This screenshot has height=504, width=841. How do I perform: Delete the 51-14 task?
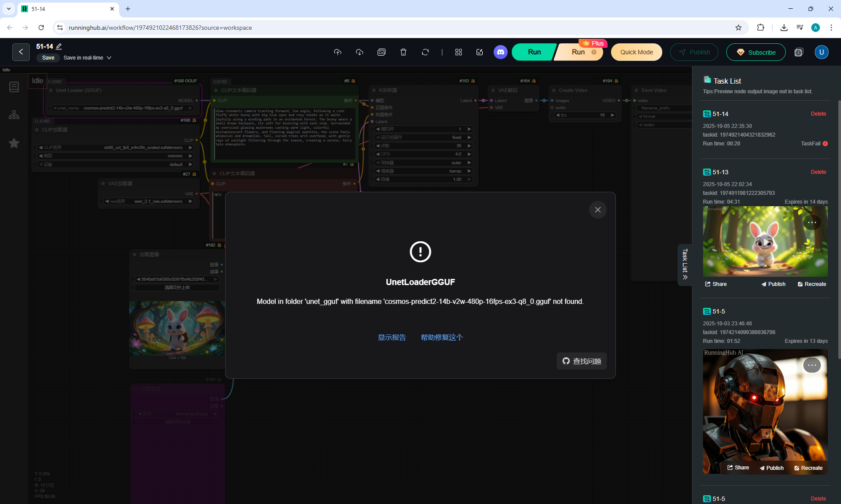click(818, 114)
